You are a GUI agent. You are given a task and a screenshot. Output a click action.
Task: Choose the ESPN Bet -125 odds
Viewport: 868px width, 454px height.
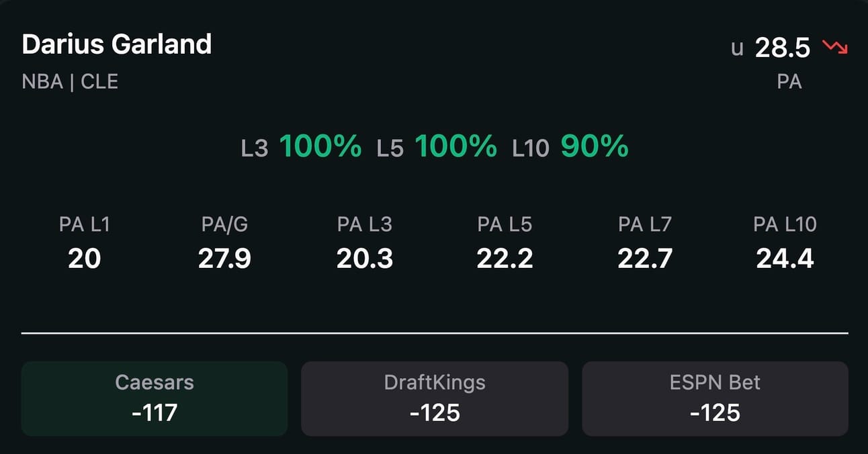click(715, 399)
